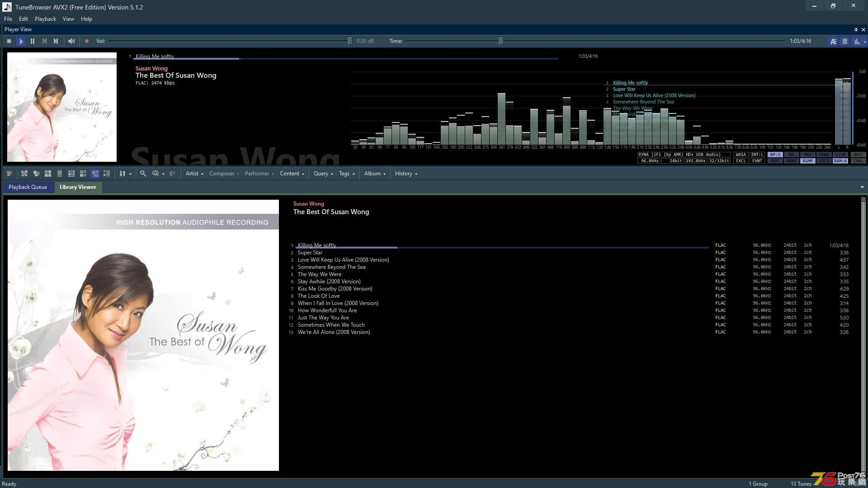
Task: Click the spectrum bars icon in Player toolbar
Action: [x=857, y=41]
